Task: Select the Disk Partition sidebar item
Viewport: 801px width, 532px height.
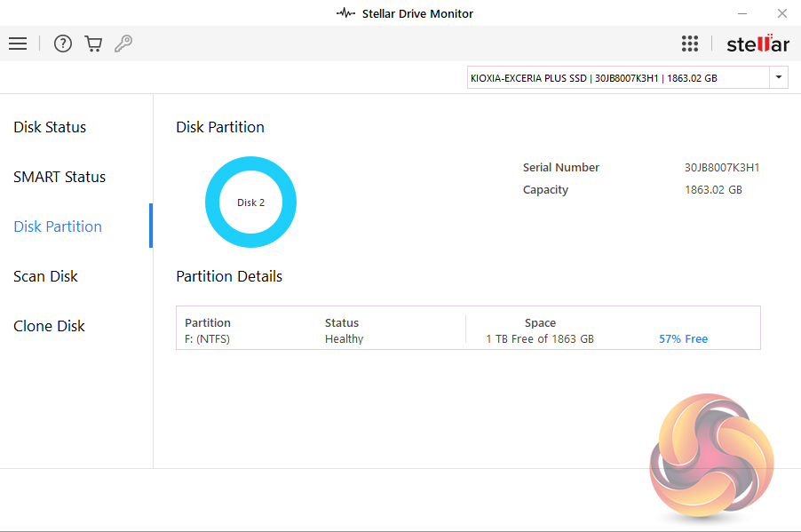Action: 58,226
